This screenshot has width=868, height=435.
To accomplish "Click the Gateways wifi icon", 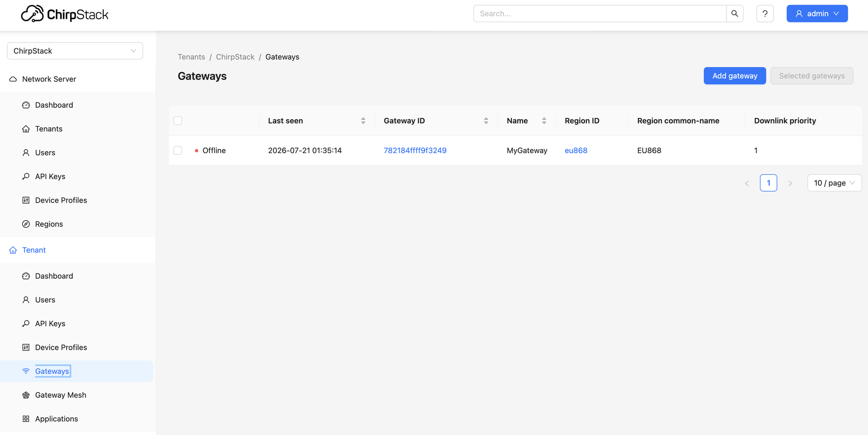I will click(x=26, y=371).
